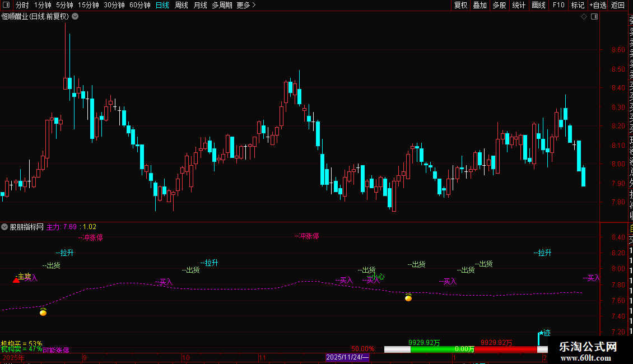
Task: Click the 叠加 overlay button
Action: coord(480,5)
